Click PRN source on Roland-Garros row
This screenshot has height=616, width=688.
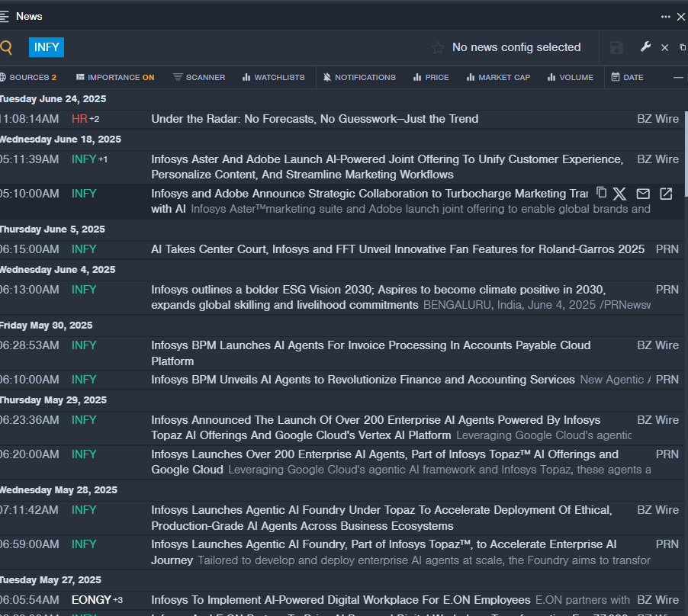(x=667, y=249)
